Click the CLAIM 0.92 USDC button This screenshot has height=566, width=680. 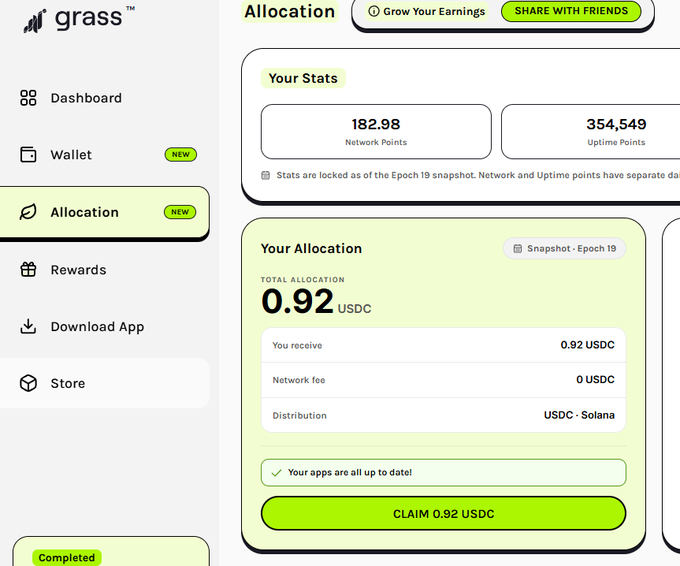[443, 514]
